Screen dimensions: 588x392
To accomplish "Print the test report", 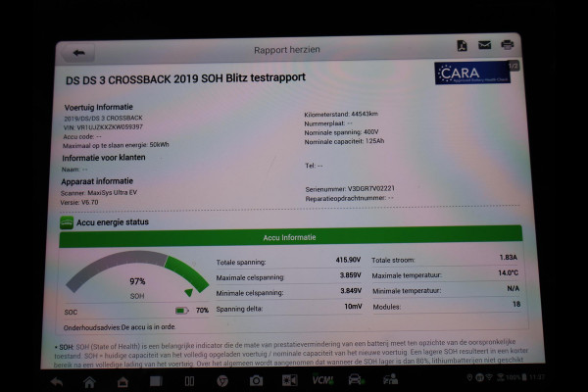I will point(507,45).
